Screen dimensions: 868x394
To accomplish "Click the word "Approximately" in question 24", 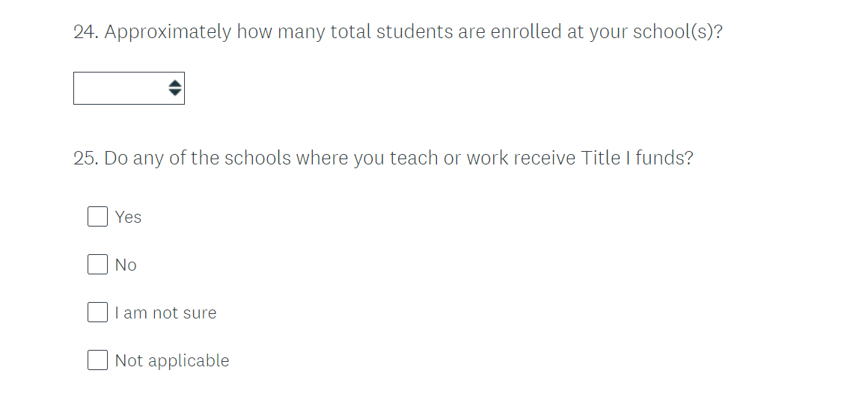I will [x=168, y=33].
